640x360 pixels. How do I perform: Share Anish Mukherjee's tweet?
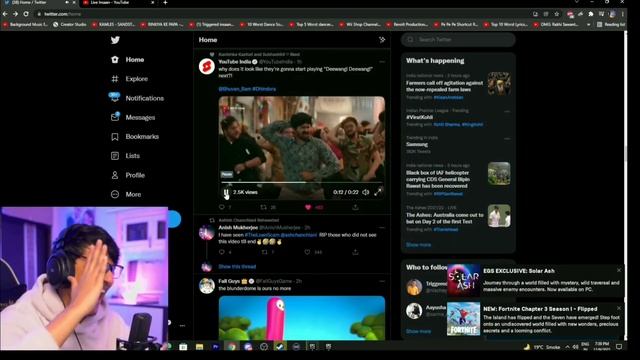coord(355,252)
